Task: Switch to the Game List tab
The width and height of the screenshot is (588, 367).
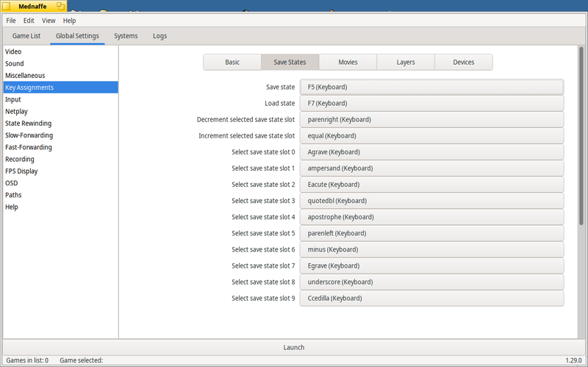Action: click(26, 36)
